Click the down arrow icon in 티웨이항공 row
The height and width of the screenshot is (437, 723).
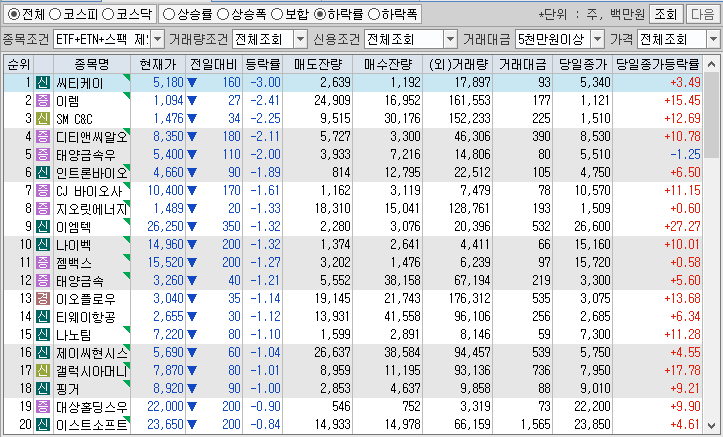(x=192, y=317)
